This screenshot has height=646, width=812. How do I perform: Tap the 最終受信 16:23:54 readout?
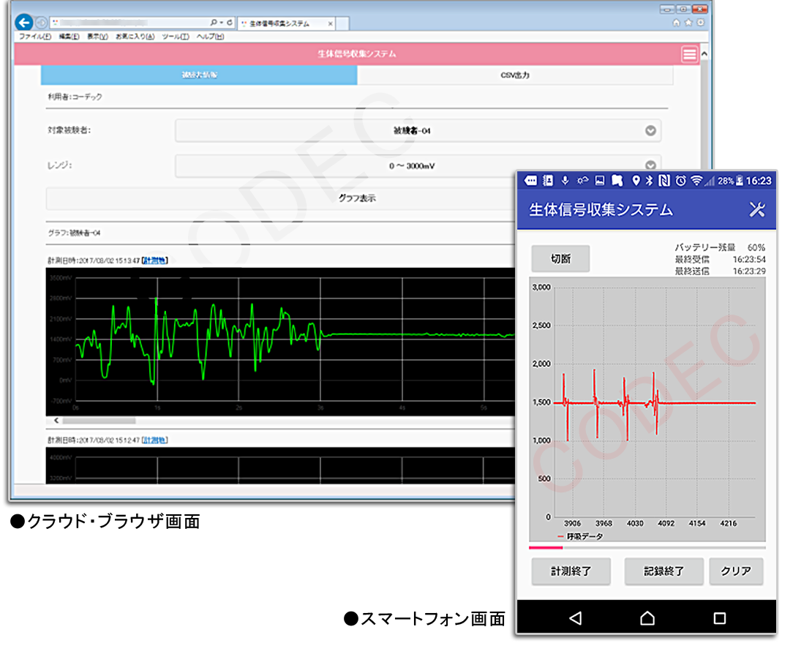(x=720, y=260)
